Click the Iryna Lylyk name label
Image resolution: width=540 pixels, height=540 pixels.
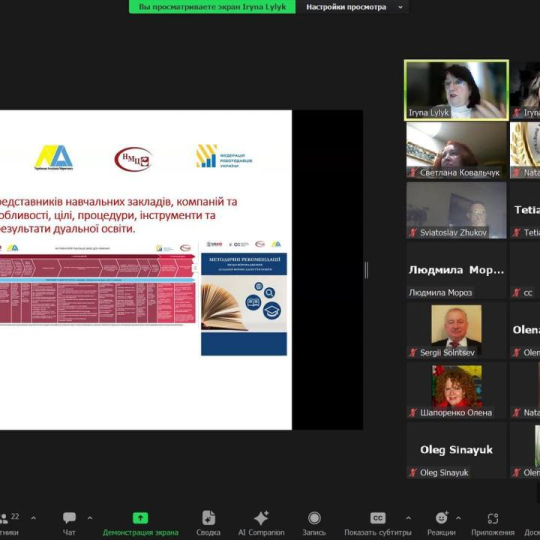(429, 113)
